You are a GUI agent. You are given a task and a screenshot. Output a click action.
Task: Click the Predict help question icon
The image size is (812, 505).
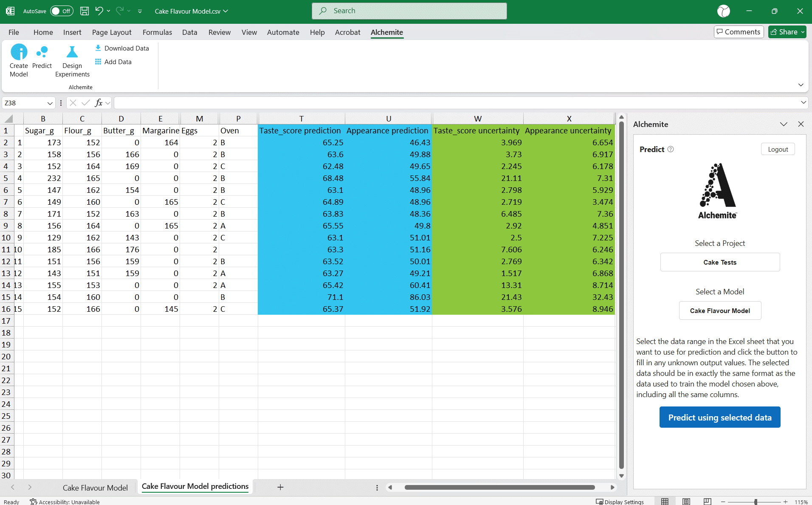[671, 149]
